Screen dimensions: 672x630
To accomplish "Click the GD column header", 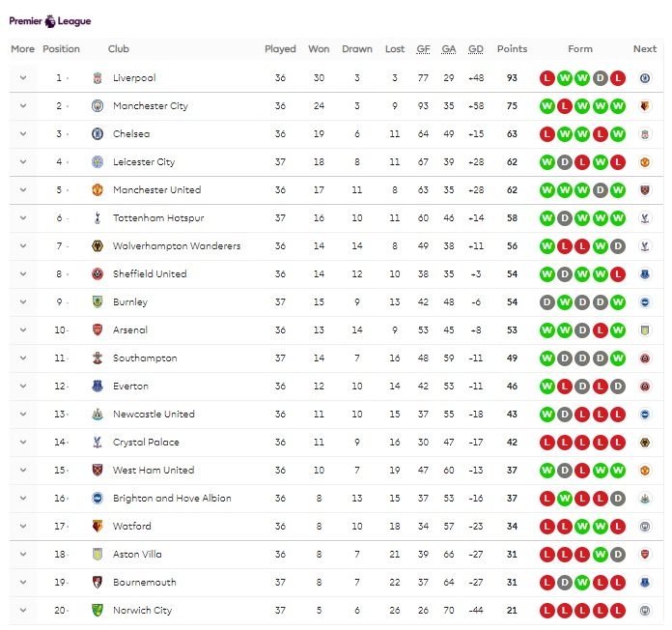I will pyautogui.click(x=476, y=49).
